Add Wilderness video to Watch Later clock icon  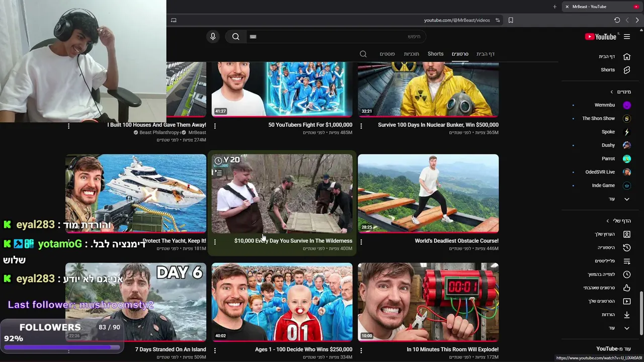point(218,161)
